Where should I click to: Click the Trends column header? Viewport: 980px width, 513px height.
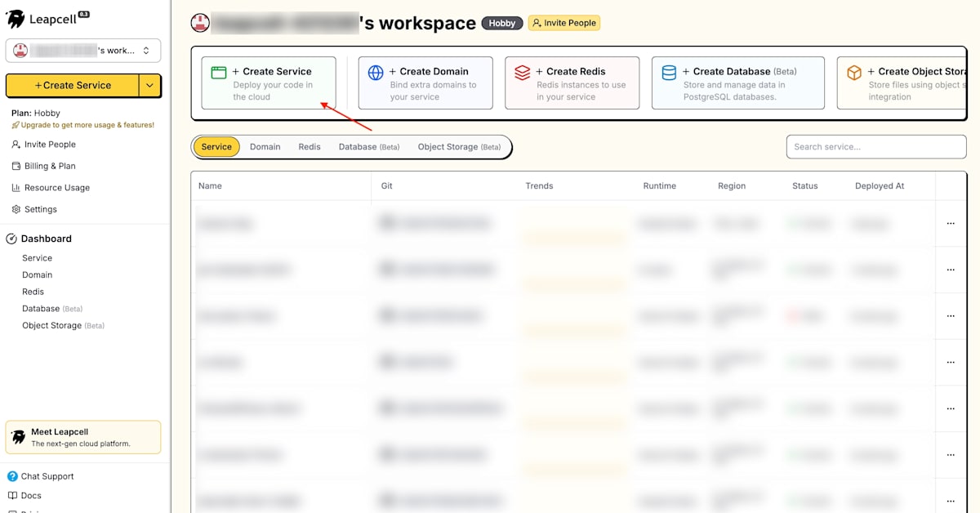[539, 186]
